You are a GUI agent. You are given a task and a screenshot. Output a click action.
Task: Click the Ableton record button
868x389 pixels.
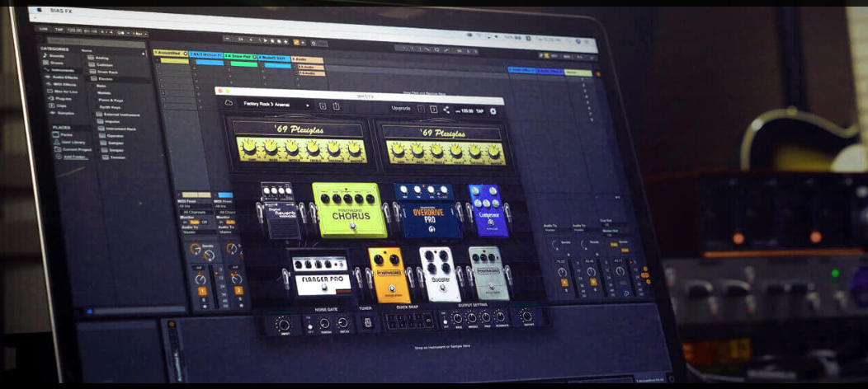click(x=280, y=41)
